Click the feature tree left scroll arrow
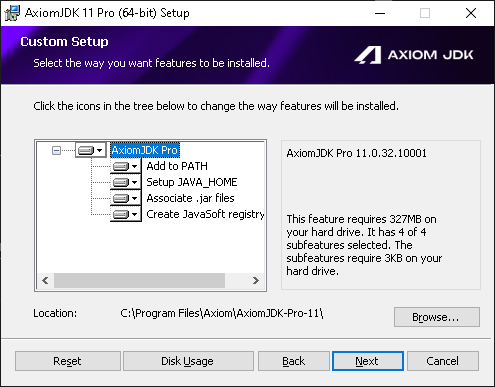 [45, 280]
